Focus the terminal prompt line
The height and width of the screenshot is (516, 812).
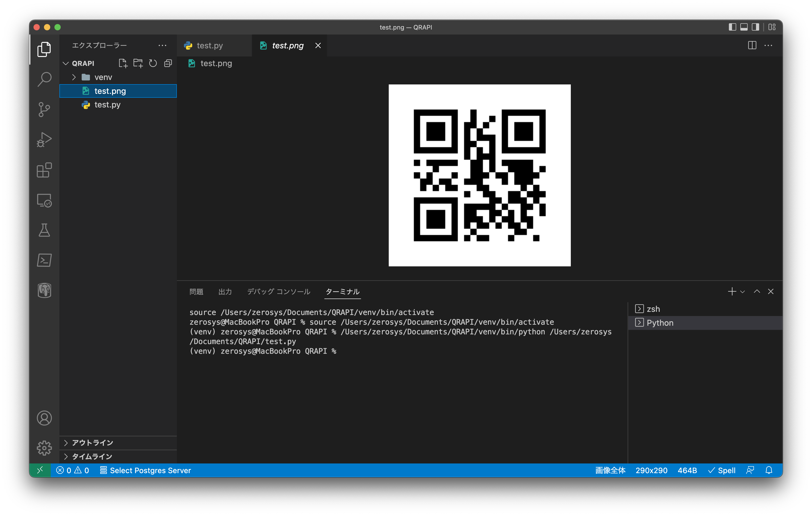[263, 351]
